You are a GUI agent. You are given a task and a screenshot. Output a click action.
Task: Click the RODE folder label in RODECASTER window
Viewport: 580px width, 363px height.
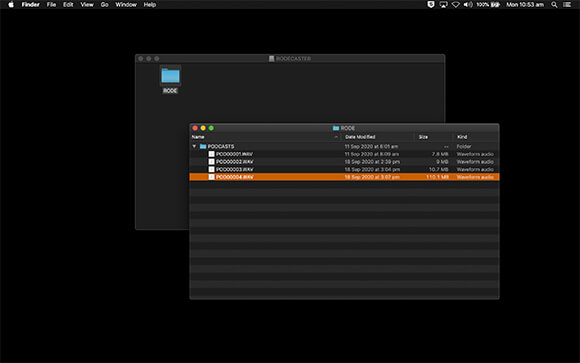tap(170, 91)
